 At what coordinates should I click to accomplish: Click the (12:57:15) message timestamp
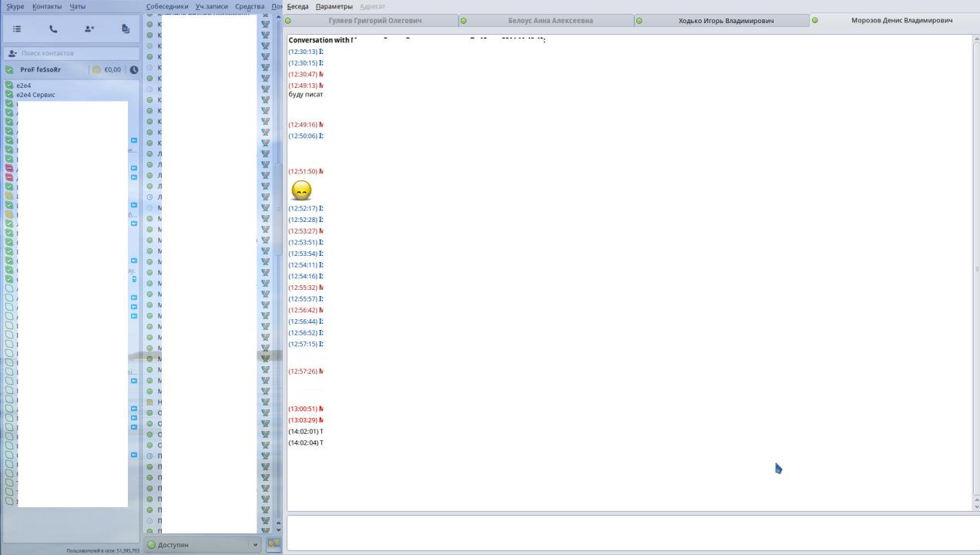click(x=303, y=344)
